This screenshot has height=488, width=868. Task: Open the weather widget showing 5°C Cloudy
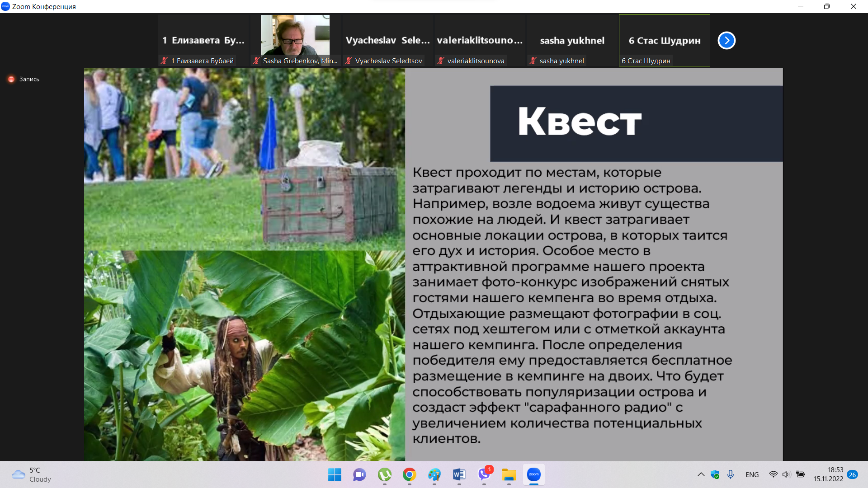tap(32, 474)
